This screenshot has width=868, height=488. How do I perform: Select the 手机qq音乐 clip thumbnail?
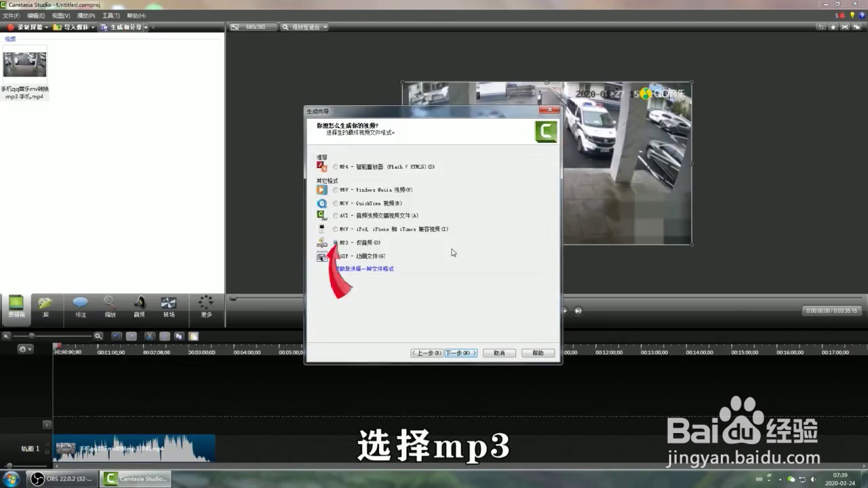(x=24, y=64)
